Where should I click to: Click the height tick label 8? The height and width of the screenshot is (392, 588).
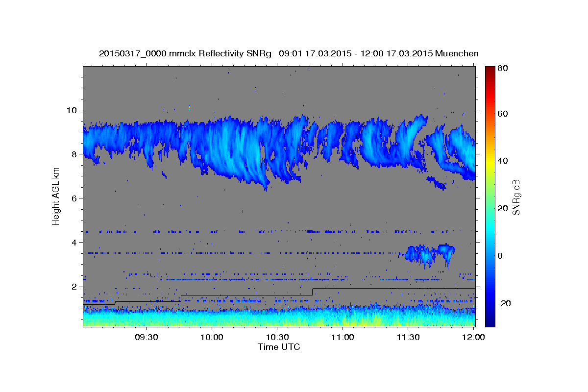[x=74, y=154]
